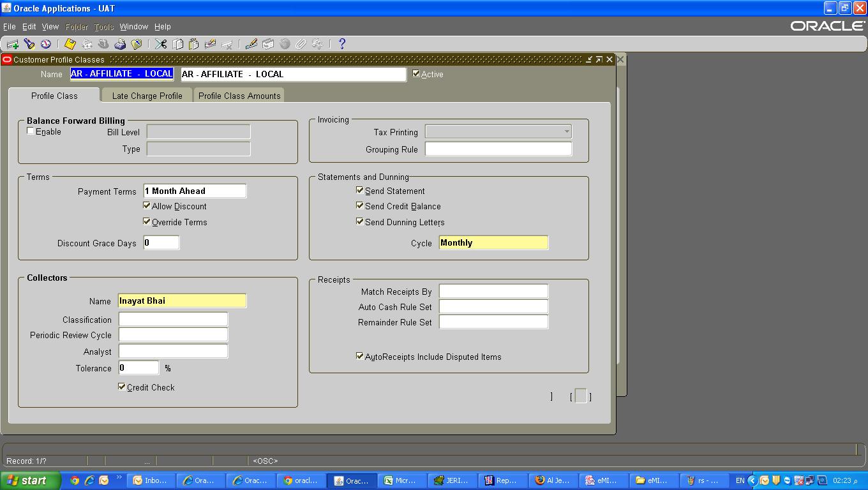Toggle AutoReceipts Include Disputed Items
This screenshot has width=868, height=490.
[360, 356]
